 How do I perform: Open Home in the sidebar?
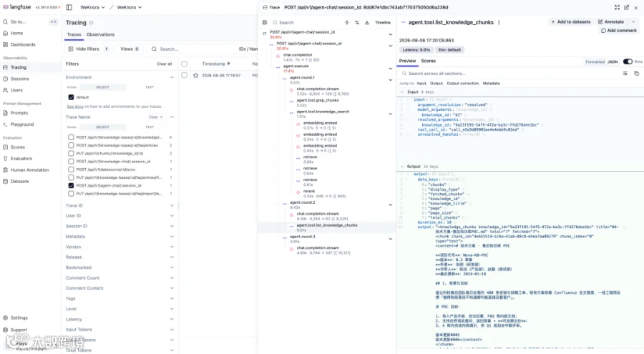(17, 34)
